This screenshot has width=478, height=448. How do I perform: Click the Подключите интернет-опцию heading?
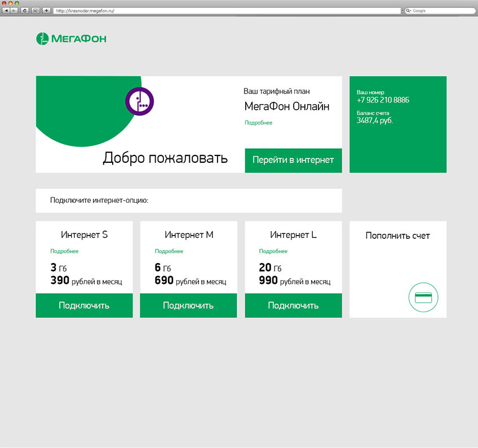pos(99,200)
